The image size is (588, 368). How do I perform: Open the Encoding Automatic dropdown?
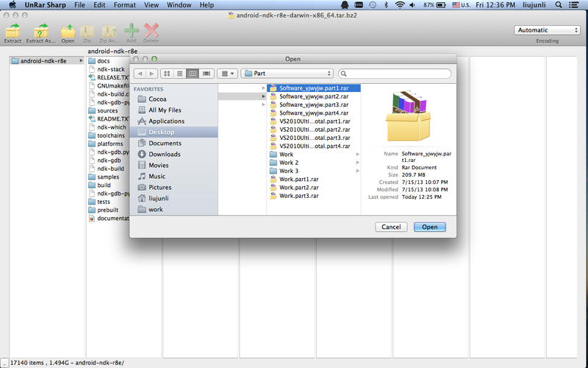[x=547, y=30]
